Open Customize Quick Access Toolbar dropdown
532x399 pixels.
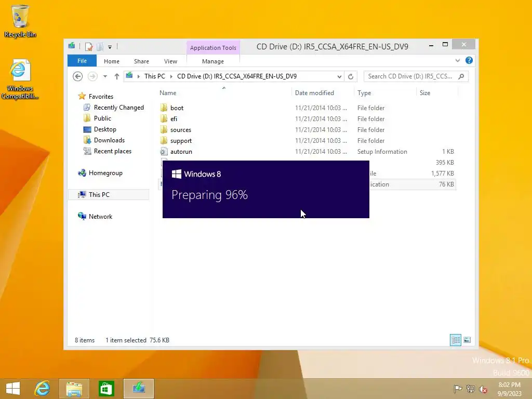(110, 47)
